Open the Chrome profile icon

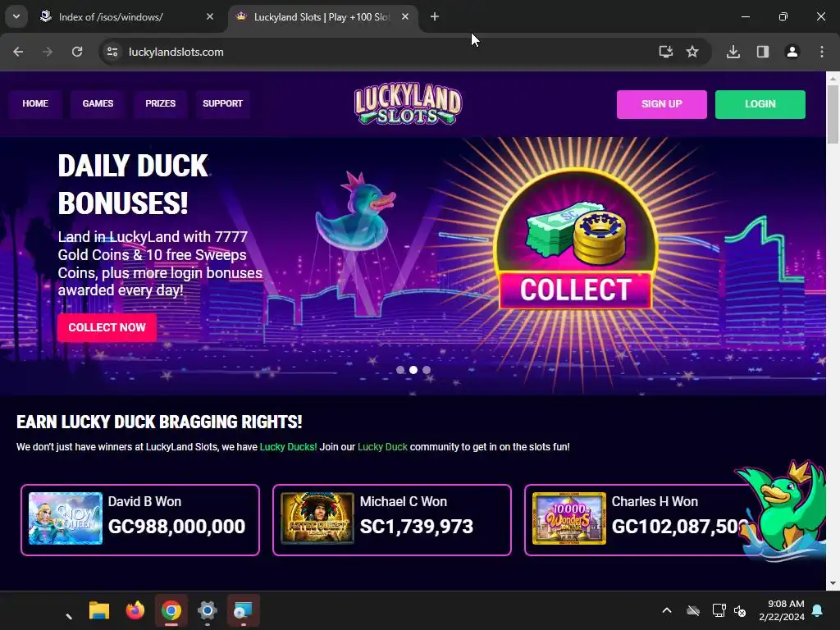(792, 52)
